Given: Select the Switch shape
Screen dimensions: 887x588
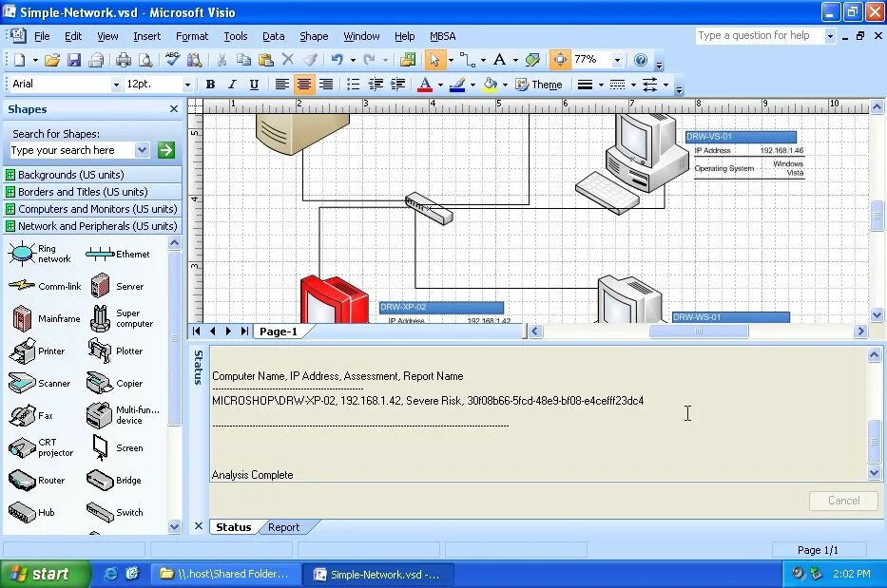Looking at the screenshot, I should tap(114, 512).
